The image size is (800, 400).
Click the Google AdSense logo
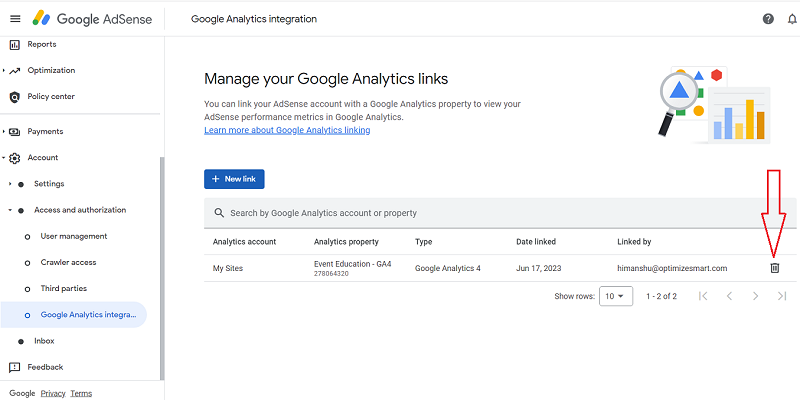click(92, 19)
